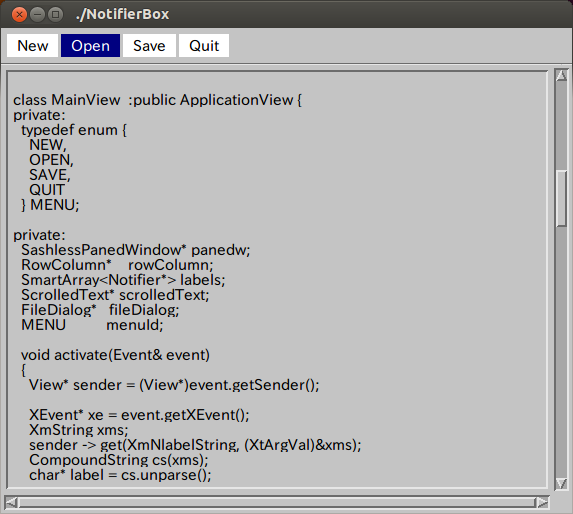The width and height of the screenshot is (573, 514).
Task: Minimize the NotifierBox window
Action: click(37, 15)
